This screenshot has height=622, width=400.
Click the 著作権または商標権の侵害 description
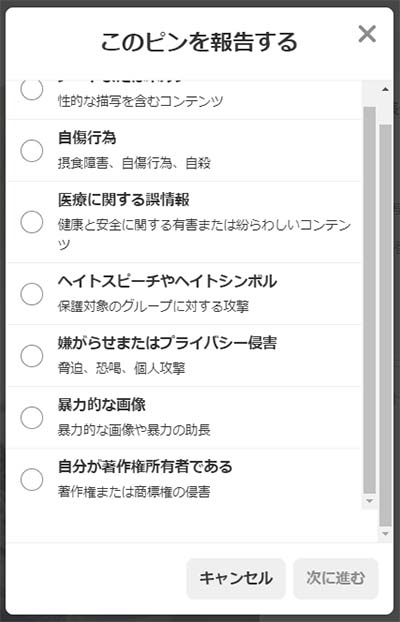coord(134,492)
